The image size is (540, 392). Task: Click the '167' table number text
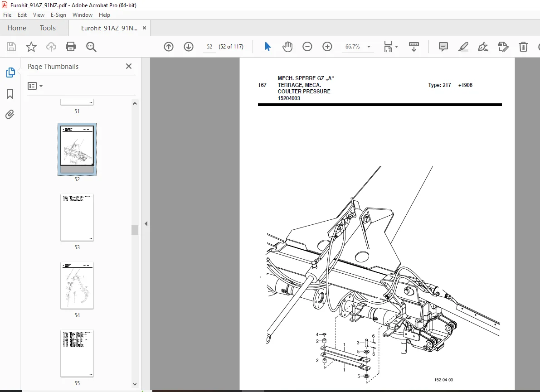click(x=262, y=85)
